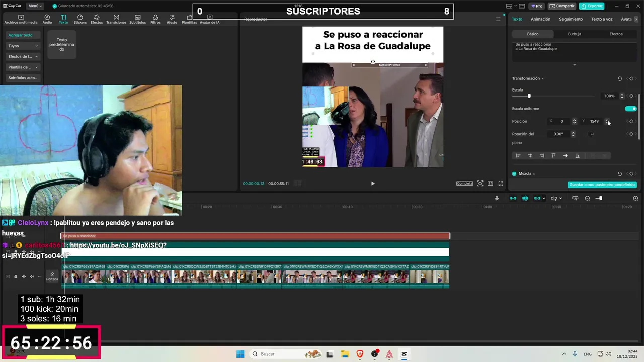Toggle main track magnet in timeline toolbar

click(x=513, y=198)
